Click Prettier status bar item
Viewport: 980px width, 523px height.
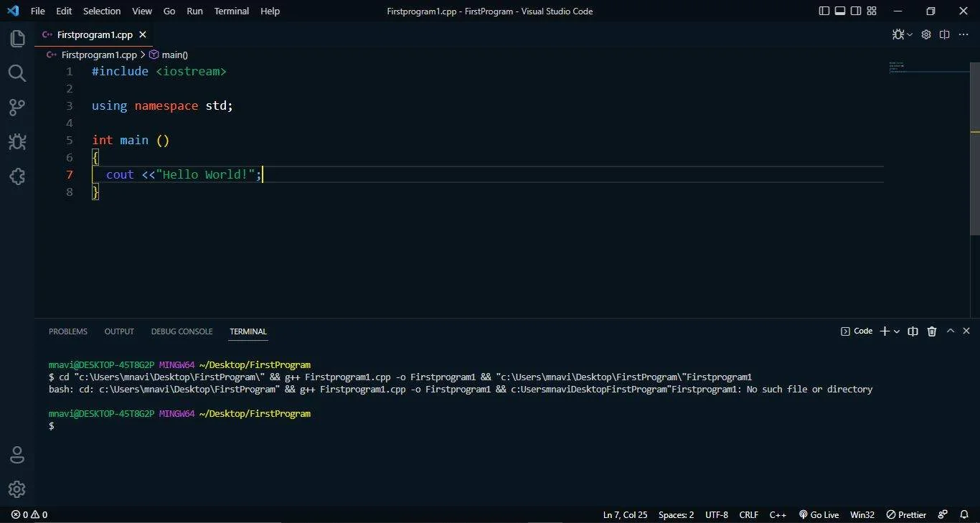point(906,514)
